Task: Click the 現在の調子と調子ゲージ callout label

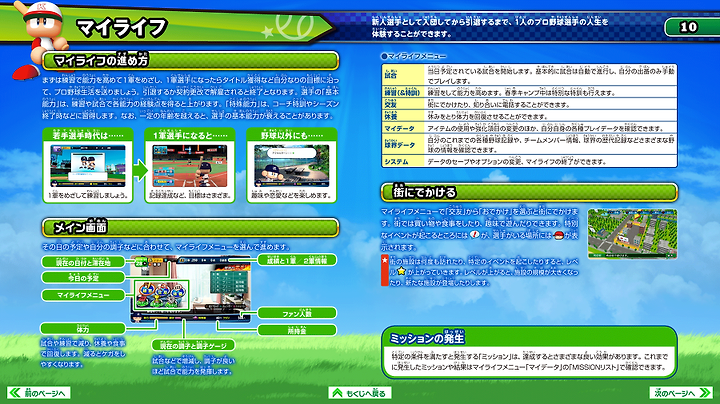Action: [x=193, y=345]
